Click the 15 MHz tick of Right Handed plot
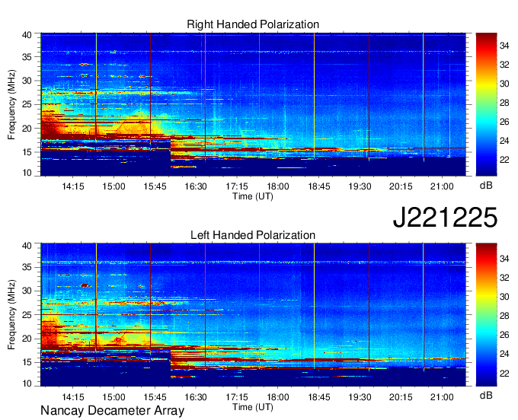518x420 pixels. [27, 152]
